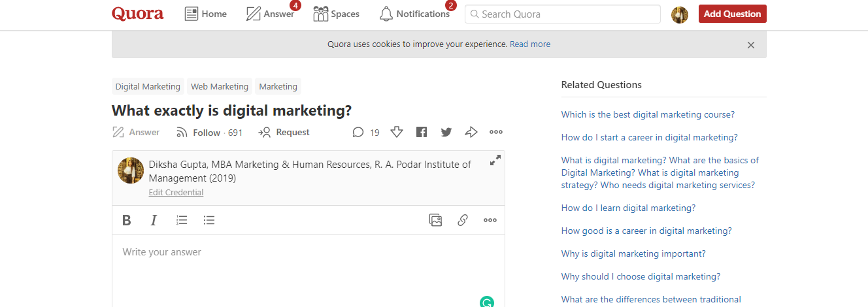Viewport: 868px width, 307px height.
Task: Share the question on Twitter
Action: point(446,132)
